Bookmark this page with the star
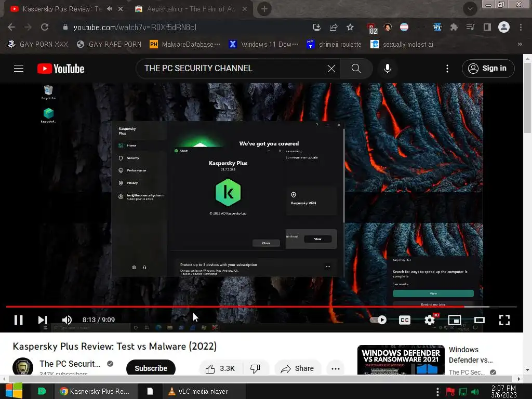The image size is (532, 399). pos(350,27)
